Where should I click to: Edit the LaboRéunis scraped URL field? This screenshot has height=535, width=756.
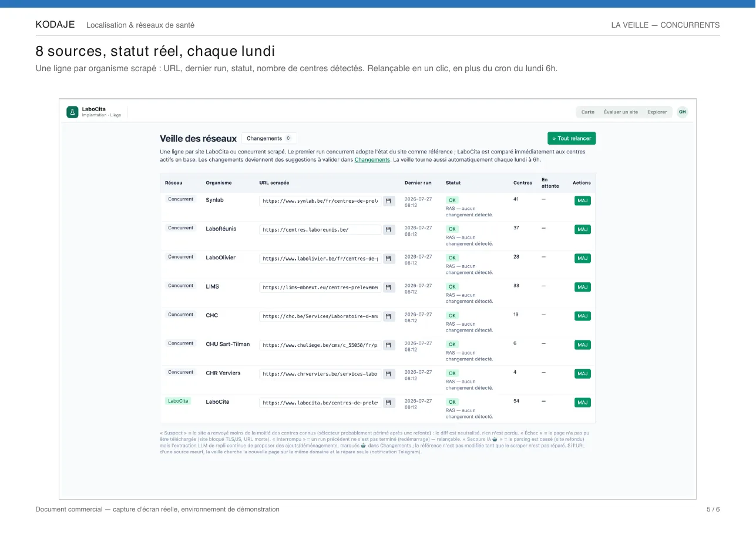coord(320,230)
